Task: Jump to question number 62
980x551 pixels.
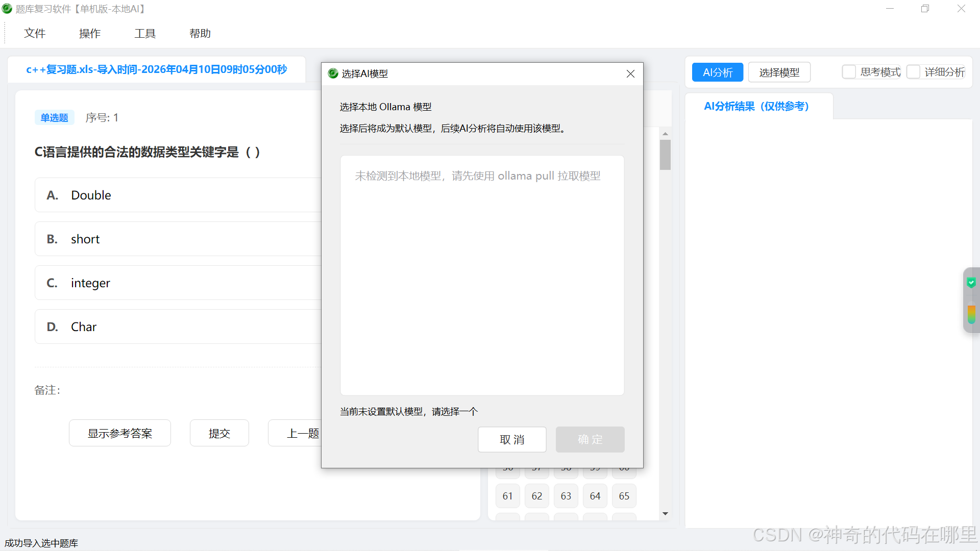Action: pos(536,496)
